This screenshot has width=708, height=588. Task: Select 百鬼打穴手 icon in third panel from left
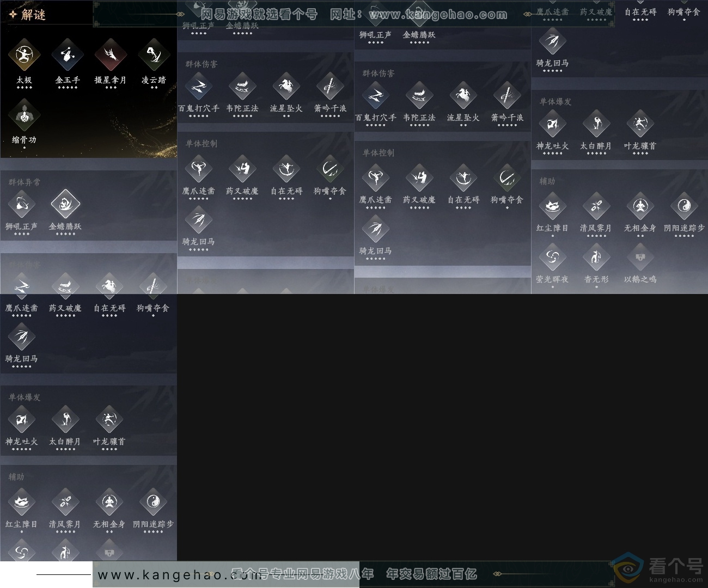pos(376,95)
